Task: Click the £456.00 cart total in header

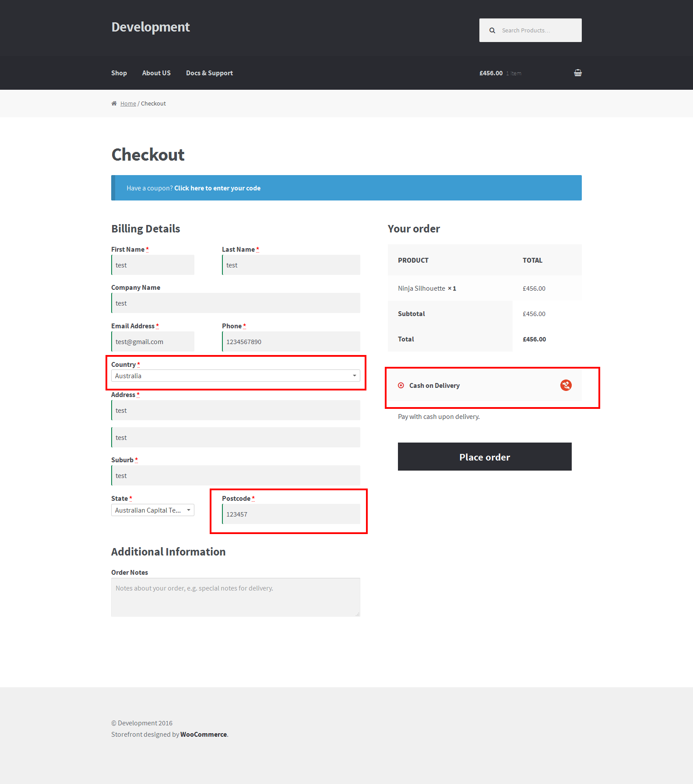Action: pos(491,73)
